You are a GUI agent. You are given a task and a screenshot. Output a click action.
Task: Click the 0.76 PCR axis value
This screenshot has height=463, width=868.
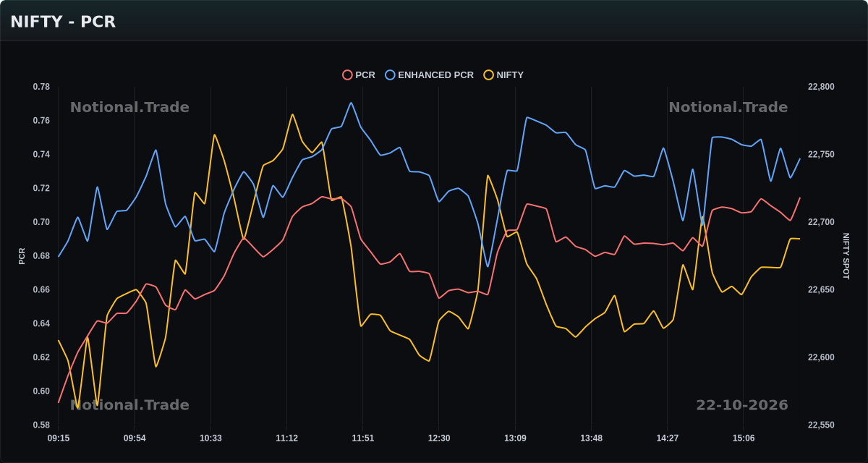coord(41,121)
